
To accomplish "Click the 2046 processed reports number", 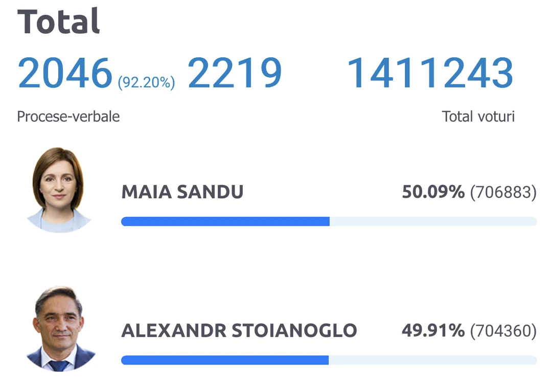I will (65, 73).
